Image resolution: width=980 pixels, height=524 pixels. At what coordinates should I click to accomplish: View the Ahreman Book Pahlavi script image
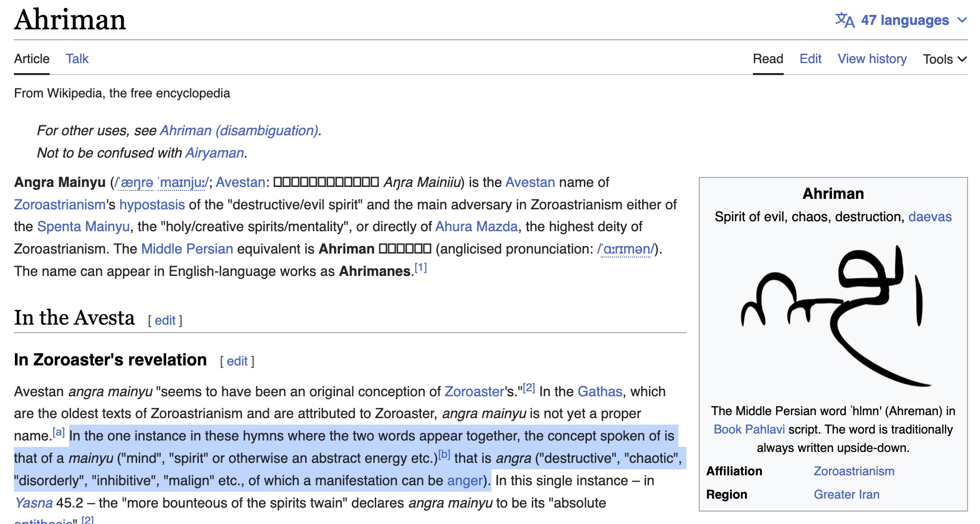[833, 315]
